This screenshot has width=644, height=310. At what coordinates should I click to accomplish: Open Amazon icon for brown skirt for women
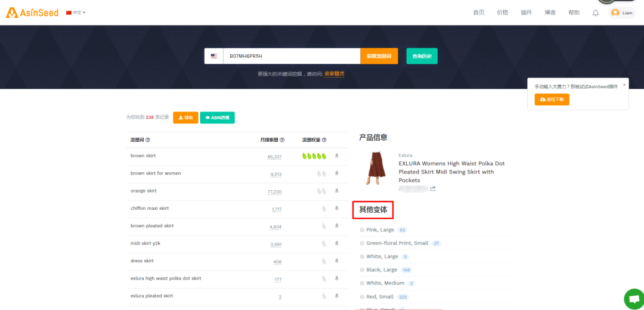coord(337,173)
